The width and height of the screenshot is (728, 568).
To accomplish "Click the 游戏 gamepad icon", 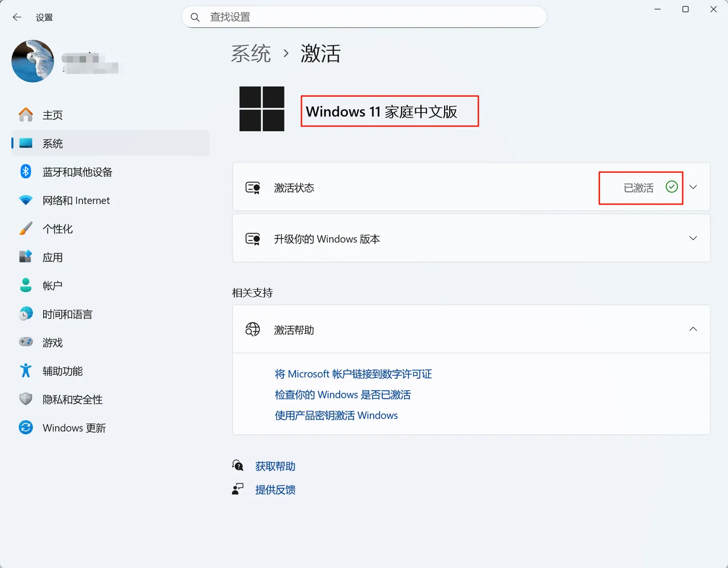I will tap(25, 342).
